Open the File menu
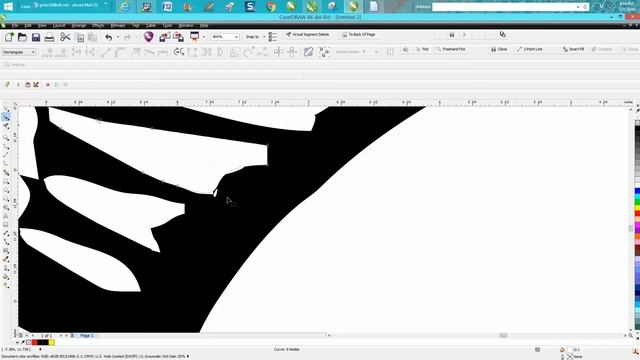This screenshot has width=640, height=360. [15, 26]
